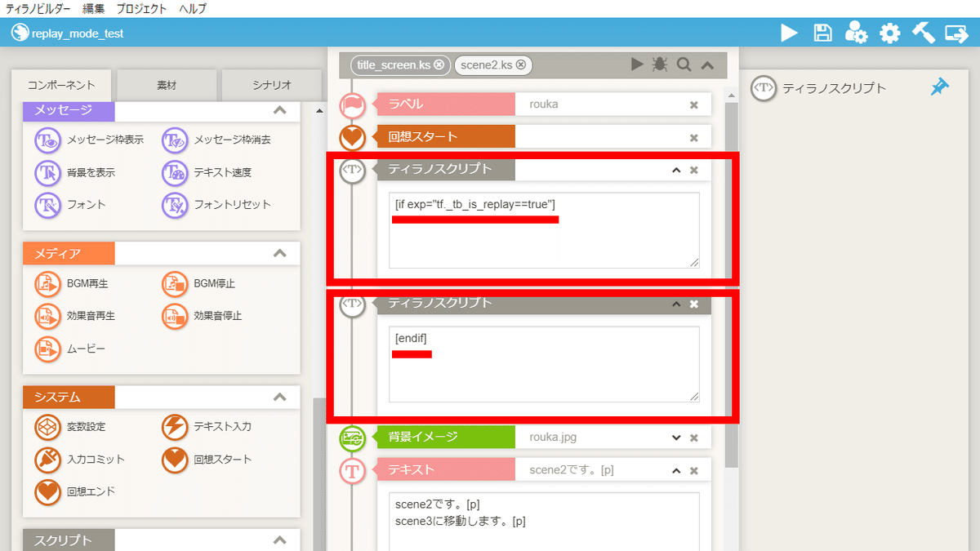This screenshot has height=551, width=980.
Task: Open project settings gear icon
Action: (x=889, y=33)
